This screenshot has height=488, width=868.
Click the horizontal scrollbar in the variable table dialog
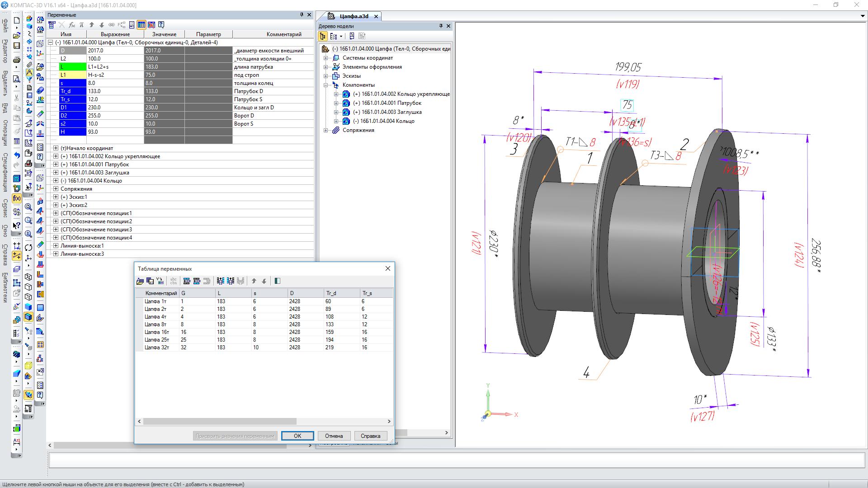(220, 421)
